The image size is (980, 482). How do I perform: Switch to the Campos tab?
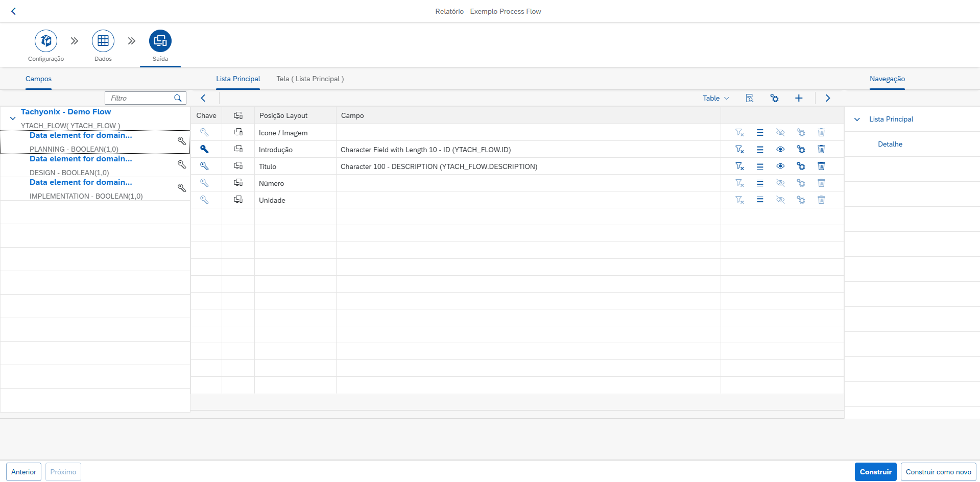tap(38, 79)
